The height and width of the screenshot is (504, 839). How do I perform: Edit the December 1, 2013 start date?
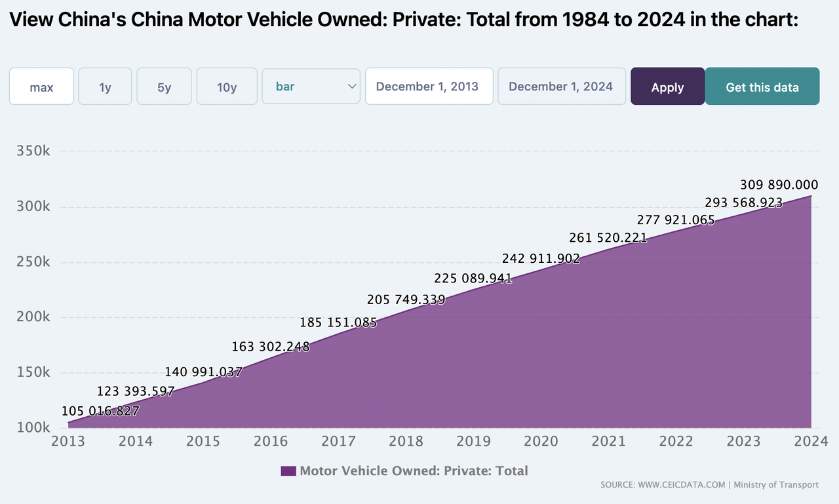coord(429,87)
